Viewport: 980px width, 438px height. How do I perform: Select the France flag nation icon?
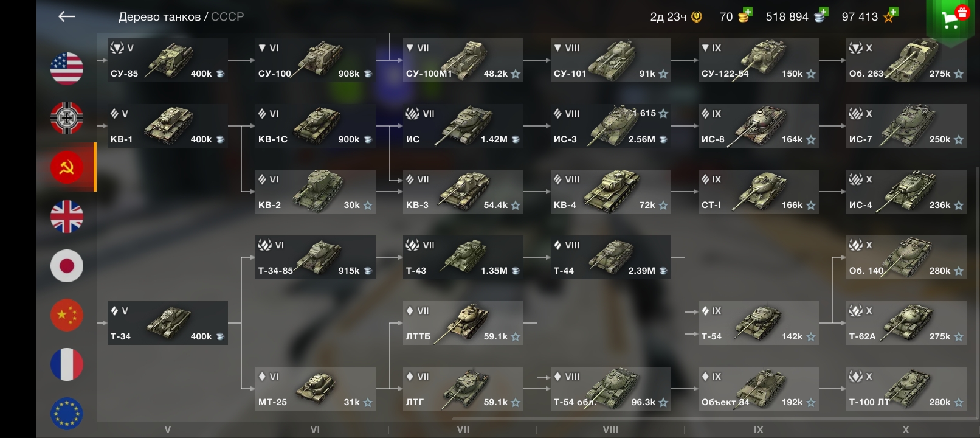67,364
